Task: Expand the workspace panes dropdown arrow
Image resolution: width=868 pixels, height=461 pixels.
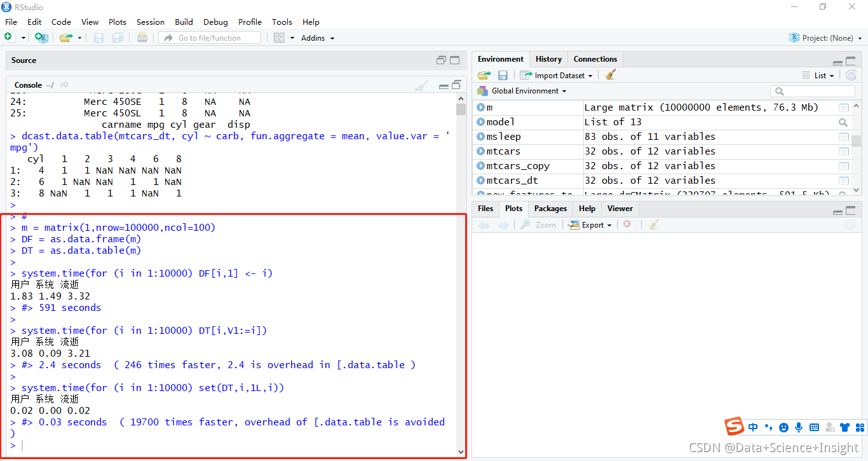Action: tap(292, 38)
